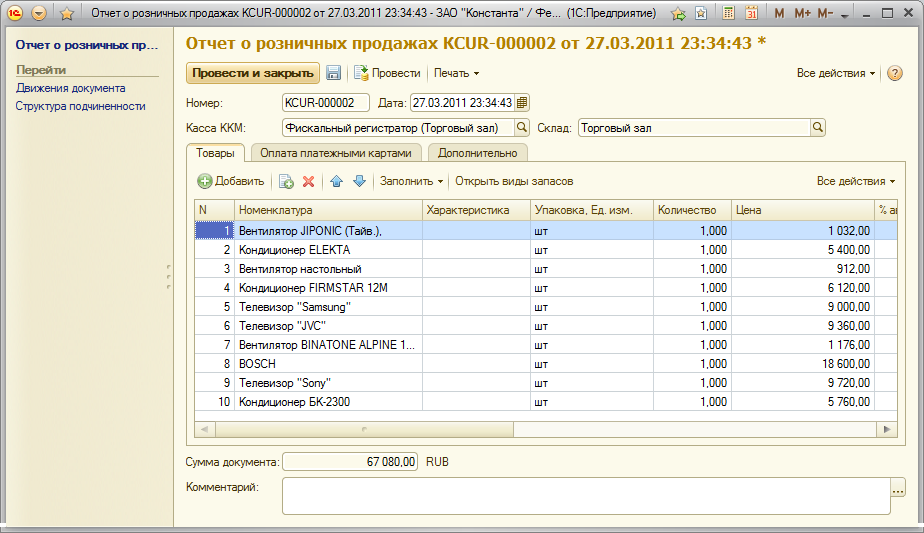
Task: Select row Вентилятор настольный
Action: (x=546, y=269)
